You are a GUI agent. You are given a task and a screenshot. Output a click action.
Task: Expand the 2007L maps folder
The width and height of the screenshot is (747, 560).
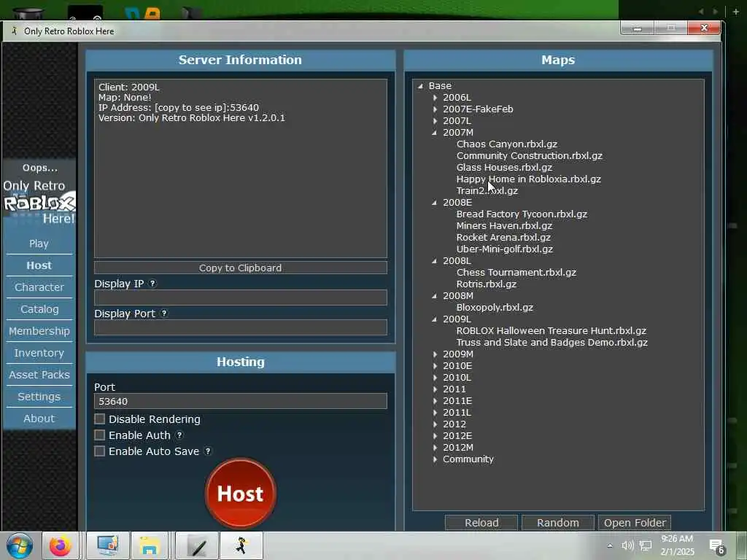coord(435,120)
